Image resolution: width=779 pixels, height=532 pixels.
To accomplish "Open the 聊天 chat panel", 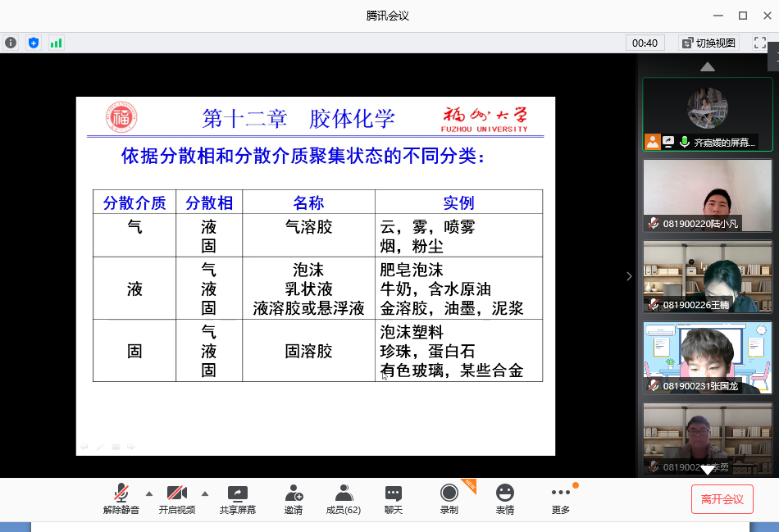I will (x=394, y=499).
